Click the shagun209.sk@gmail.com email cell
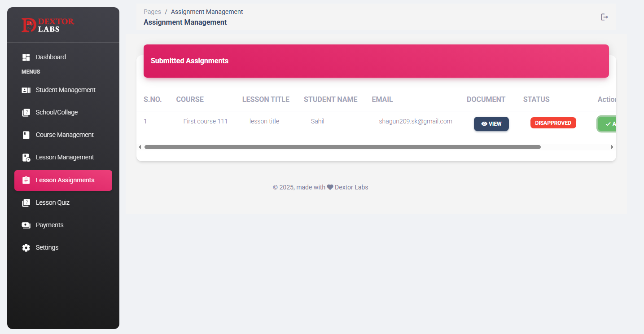The image size is (644, 334). point(415,121)
